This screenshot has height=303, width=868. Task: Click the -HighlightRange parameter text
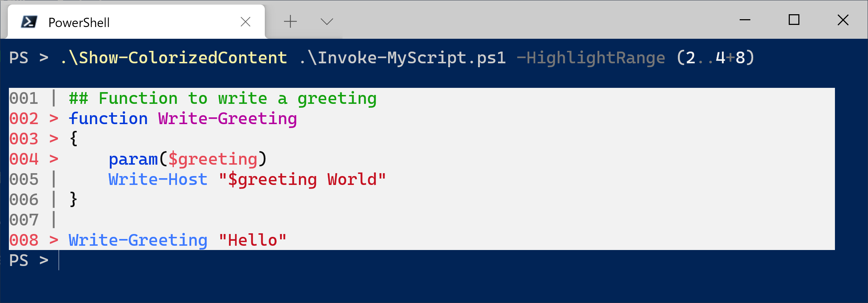pos(590,58)
